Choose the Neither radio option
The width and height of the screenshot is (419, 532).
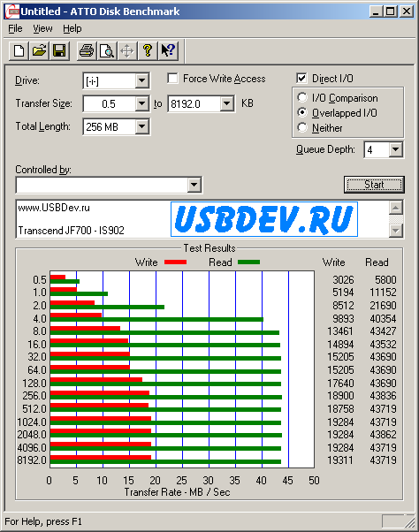(x=302, y=127)
